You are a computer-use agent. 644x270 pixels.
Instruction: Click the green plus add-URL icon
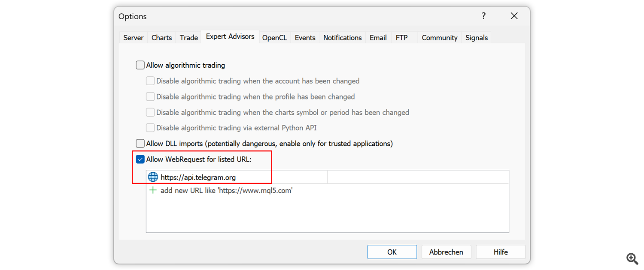point(153,190)
